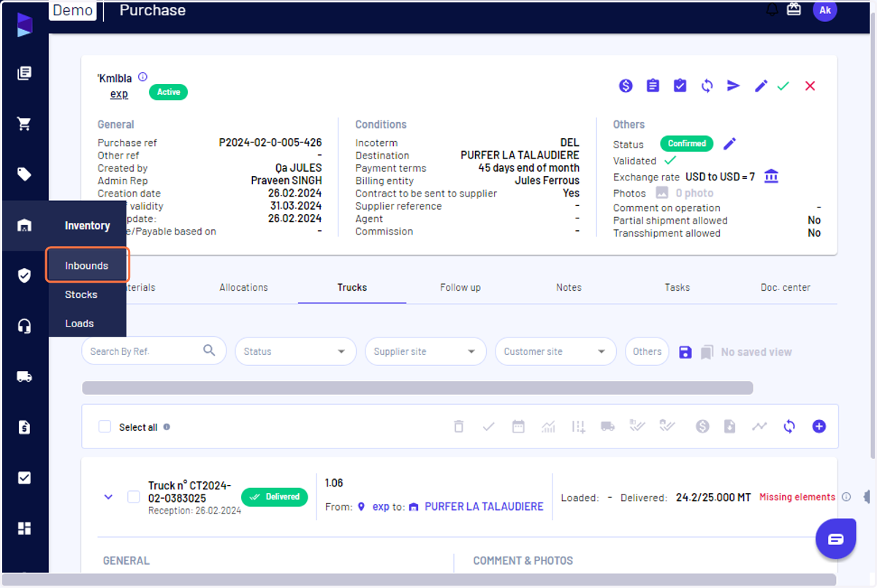The height and width of the screenshot is (588, 877).
Task: Select Inbounds in Inventory menu
Action: click(x=86, y=265)
